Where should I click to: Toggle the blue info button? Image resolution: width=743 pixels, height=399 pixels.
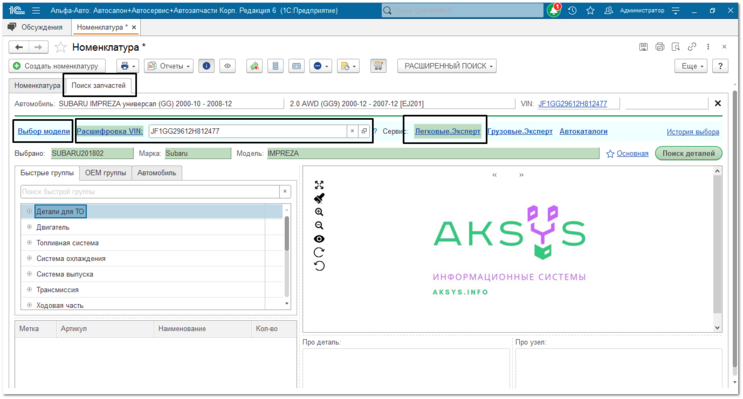206,66
